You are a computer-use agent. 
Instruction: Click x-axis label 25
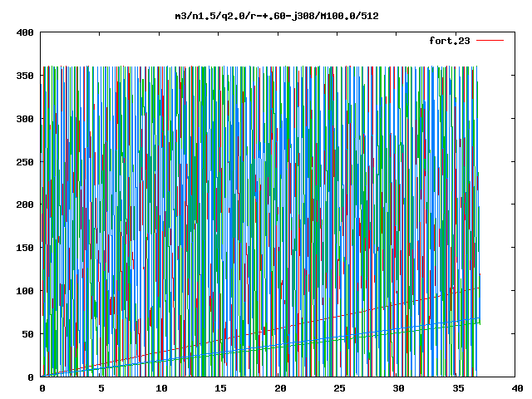click(339, 388)
